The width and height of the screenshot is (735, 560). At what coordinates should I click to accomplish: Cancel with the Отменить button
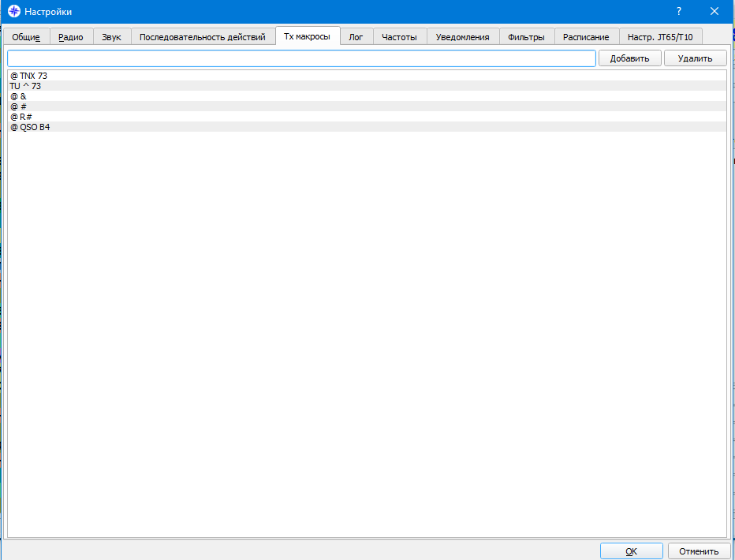point(699,551)
